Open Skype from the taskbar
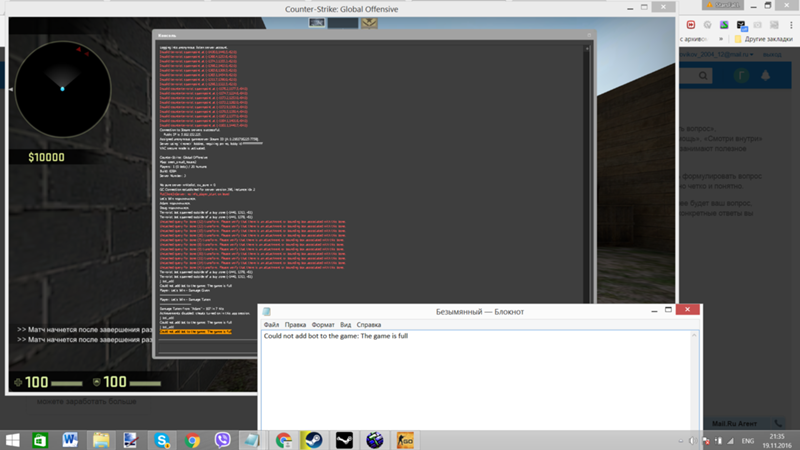This screenshot has height=450, width=800. click(162, 440)
